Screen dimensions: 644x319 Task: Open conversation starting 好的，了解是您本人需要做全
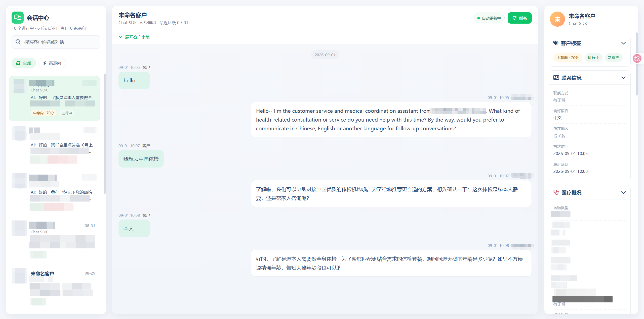[x=54, y=98]
